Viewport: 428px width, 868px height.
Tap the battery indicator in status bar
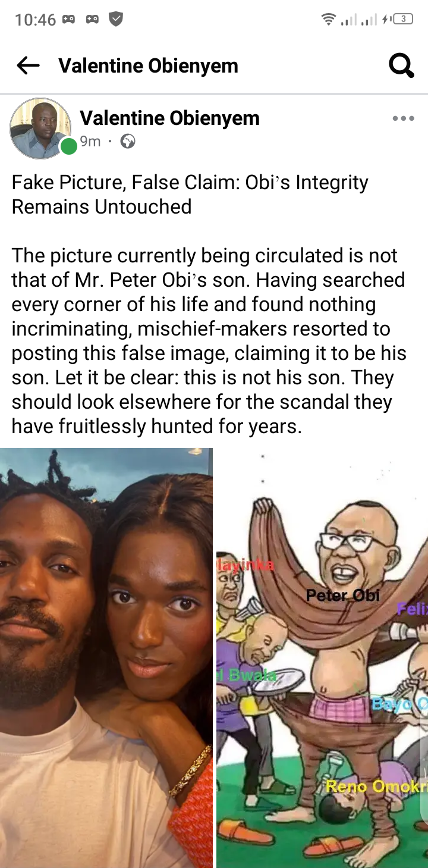[404, 19]
